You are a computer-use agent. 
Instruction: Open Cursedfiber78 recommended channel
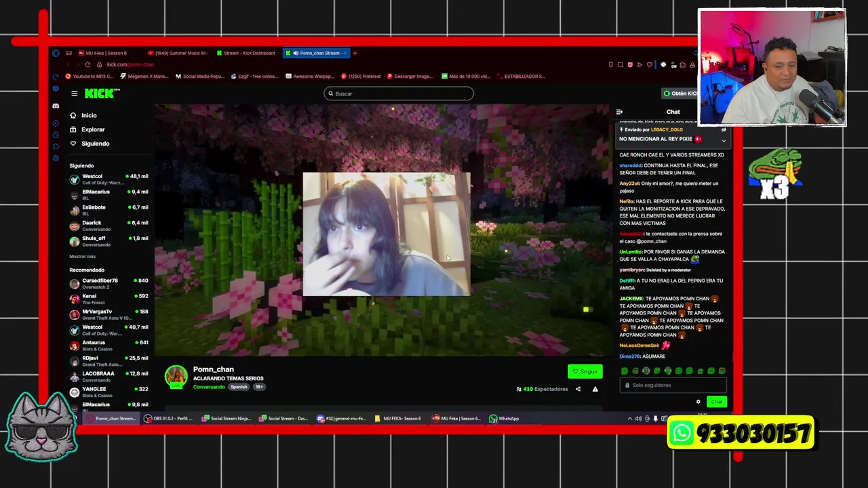click(x=108, y=283)
